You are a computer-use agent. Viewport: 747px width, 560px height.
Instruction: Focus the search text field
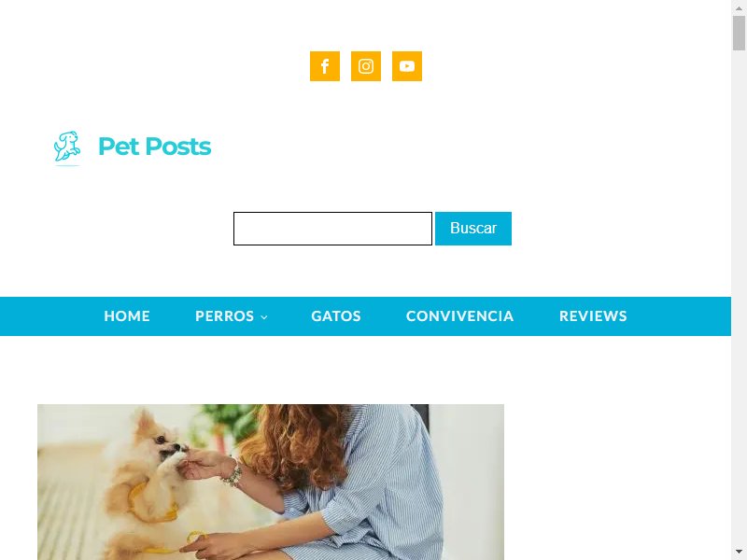click(x=332, y=229)
